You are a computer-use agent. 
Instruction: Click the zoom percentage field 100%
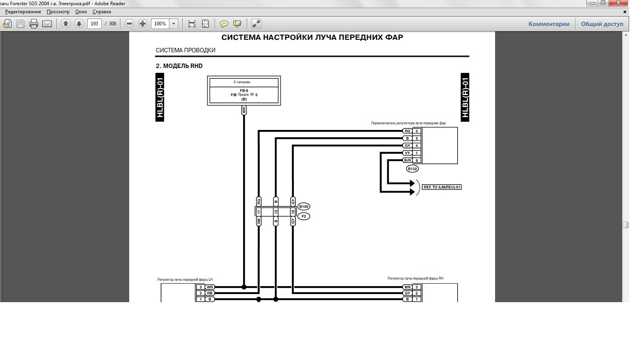point(160,24)
